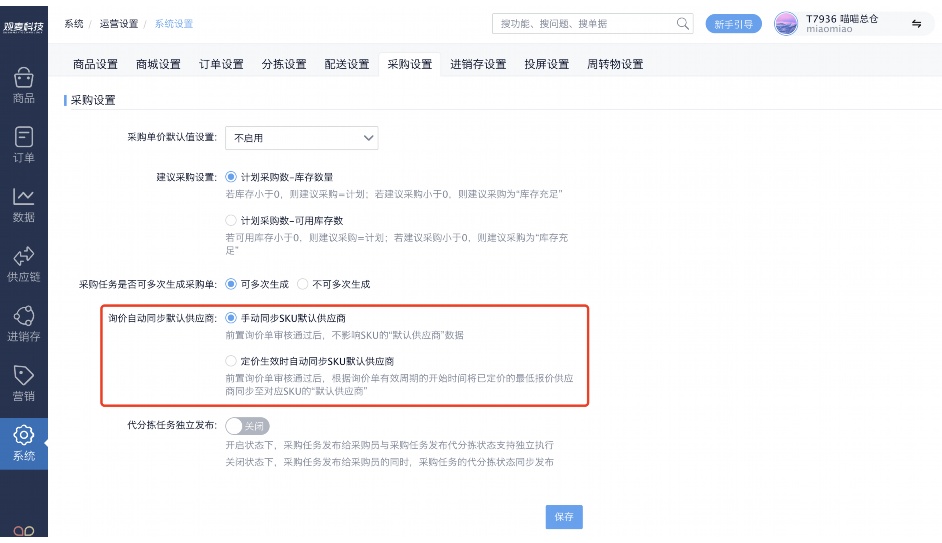Click the 保存 button
Viewport: 942px width, 543px height.
tap(564, 517)
